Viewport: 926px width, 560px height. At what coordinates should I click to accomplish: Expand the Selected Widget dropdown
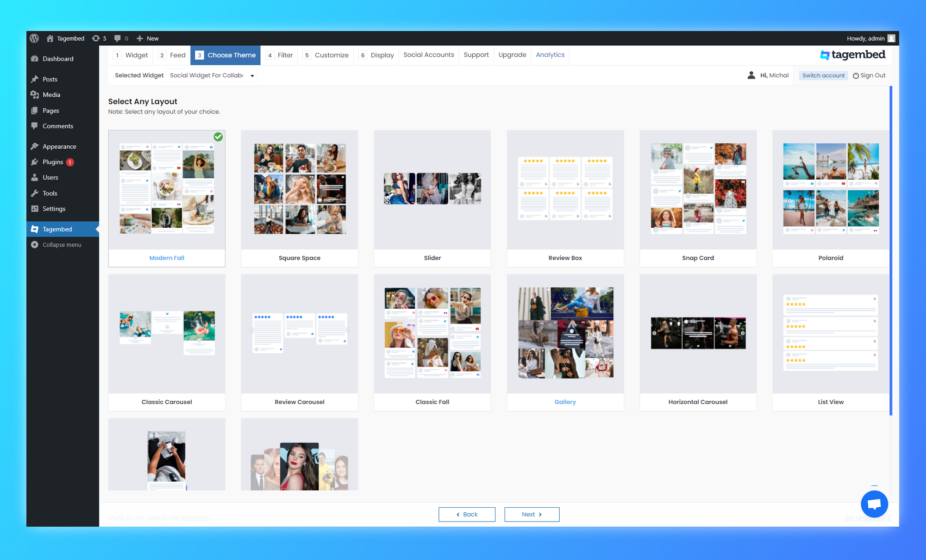point(253,75)
